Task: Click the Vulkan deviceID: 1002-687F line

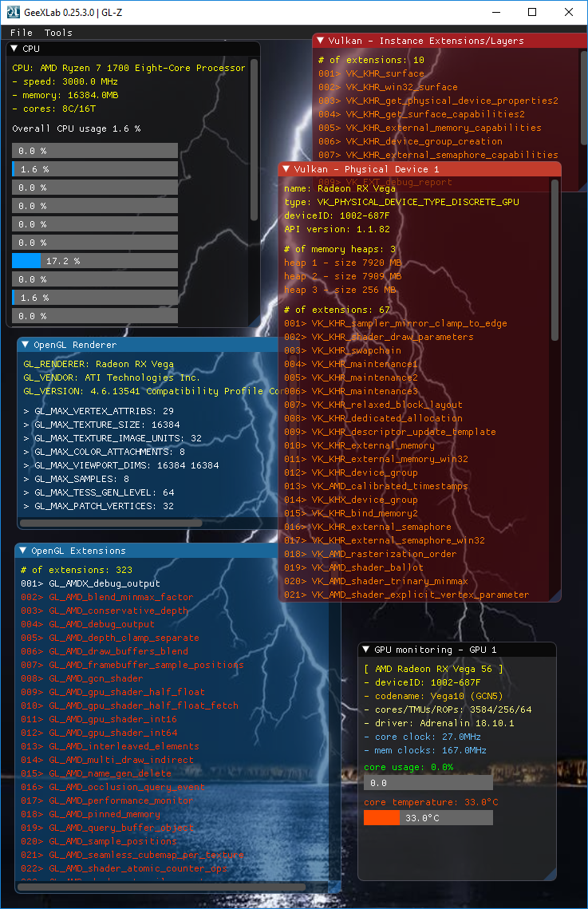Action: [x=337, y=215]
